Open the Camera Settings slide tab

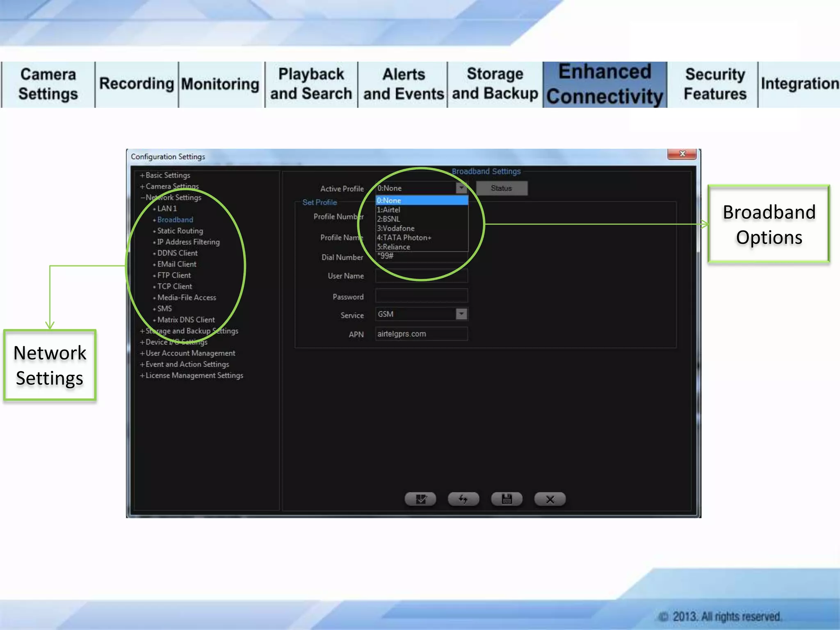click(48, 84)
